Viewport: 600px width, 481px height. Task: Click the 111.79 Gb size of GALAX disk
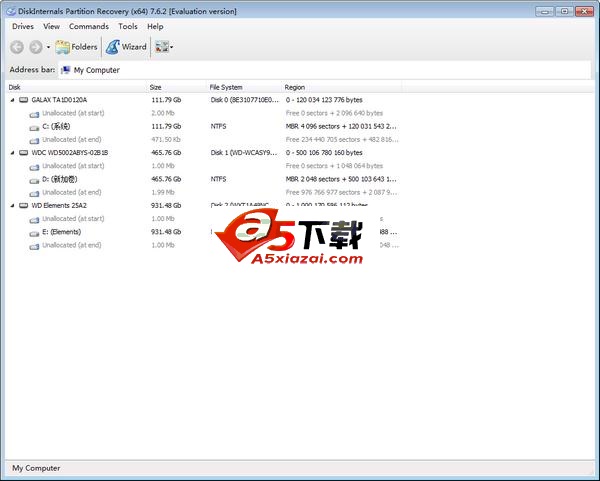[x=166, y=100]
